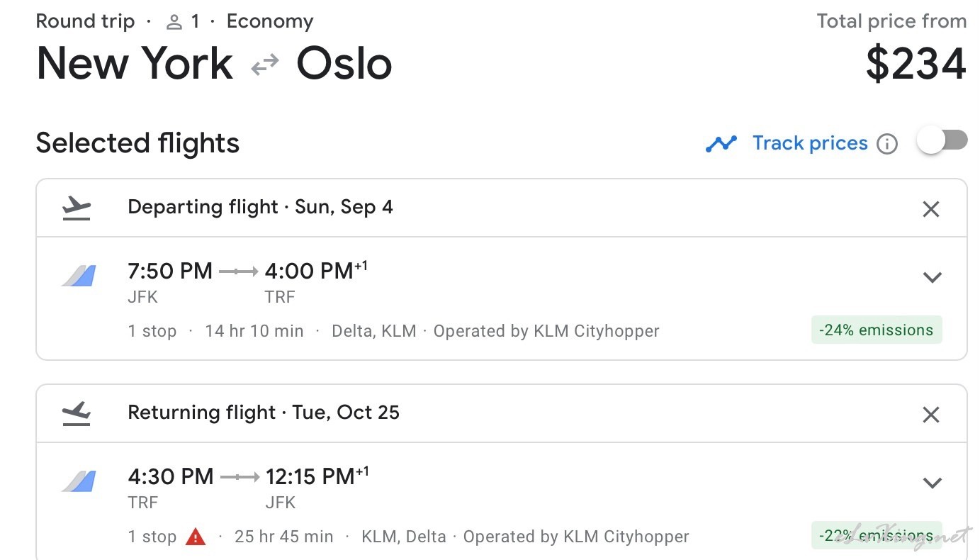
Task: Click the Track prices graph icon
Action: click(x=721, y=144)
